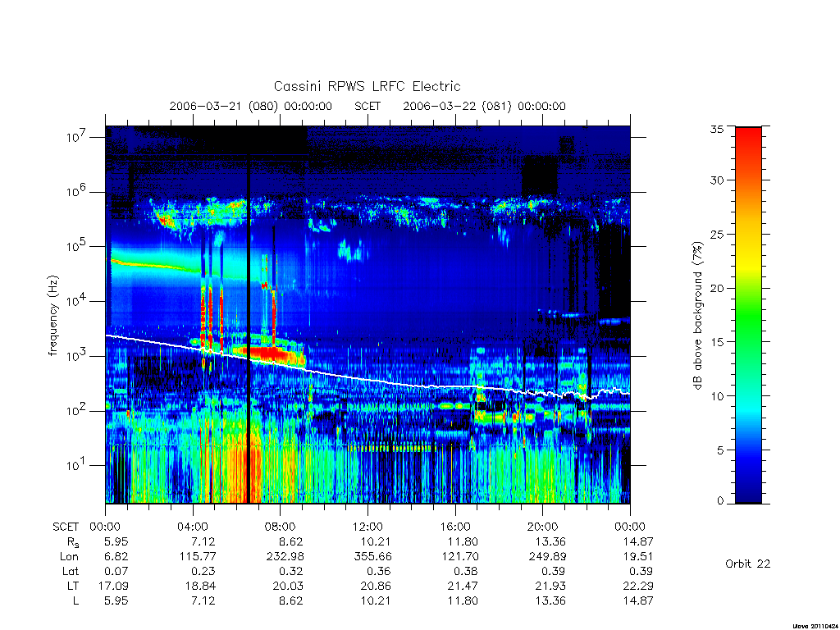Image resolution: width=840 pixels, height=630 pixels.
Task: Click the "frequency (Hz)" axis label
Action: coord(52,316)
